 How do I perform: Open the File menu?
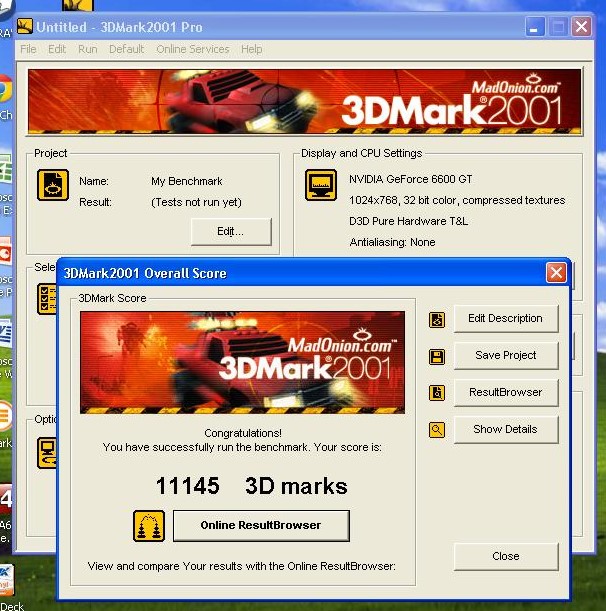tap(28, 49)
